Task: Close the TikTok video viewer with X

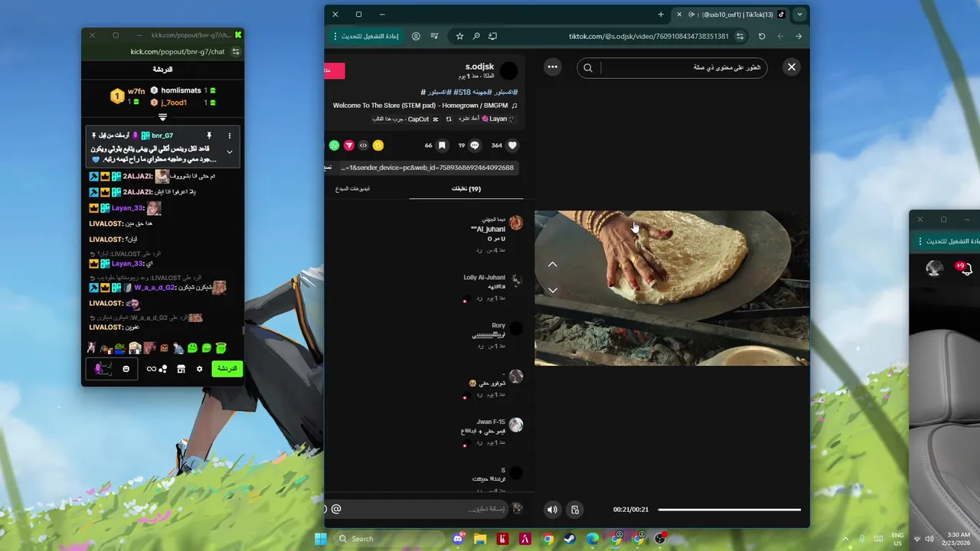Action: coord(792,67)
